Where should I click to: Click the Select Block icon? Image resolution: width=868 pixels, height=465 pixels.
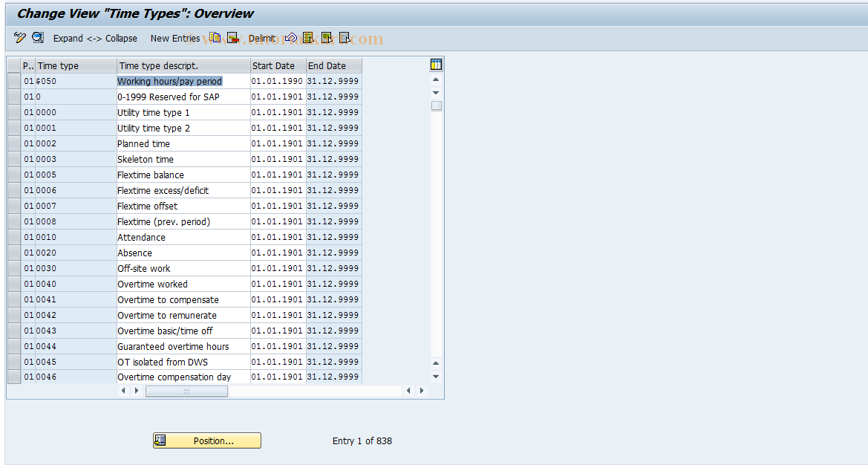(327, 38)
